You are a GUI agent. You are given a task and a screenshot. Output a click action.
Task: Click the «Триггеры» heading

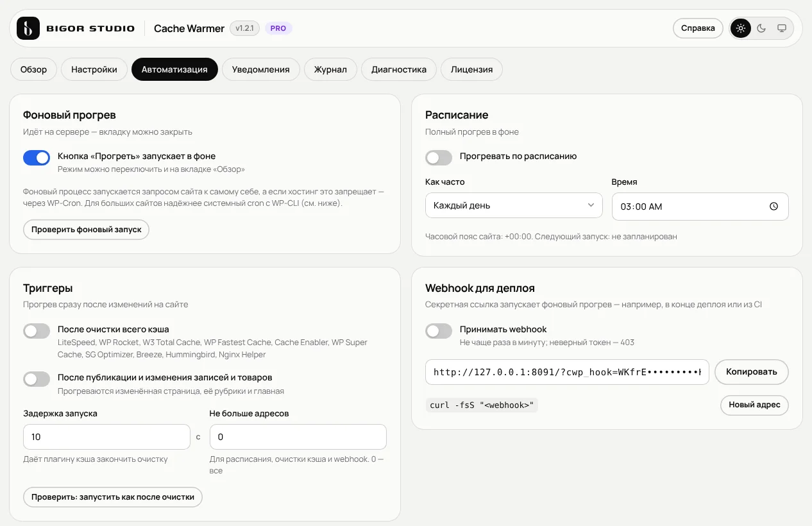tap(48, 288)
